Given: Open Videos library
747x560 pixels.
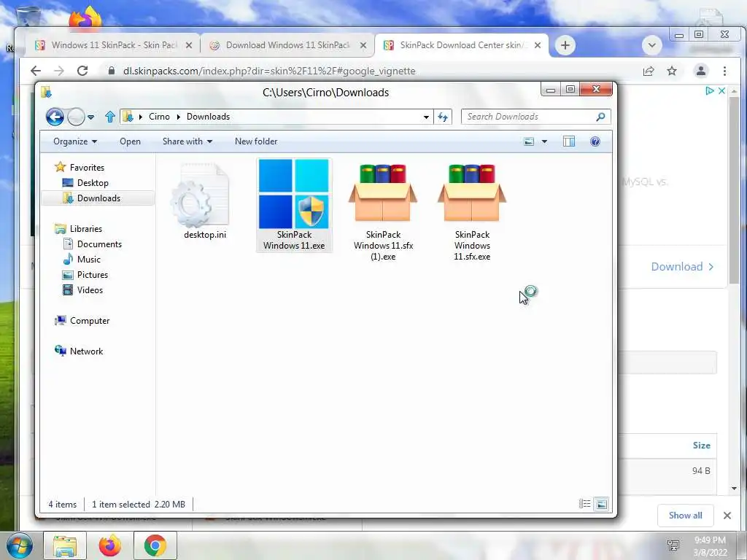Looking at the screenshot, I should 83,290.
